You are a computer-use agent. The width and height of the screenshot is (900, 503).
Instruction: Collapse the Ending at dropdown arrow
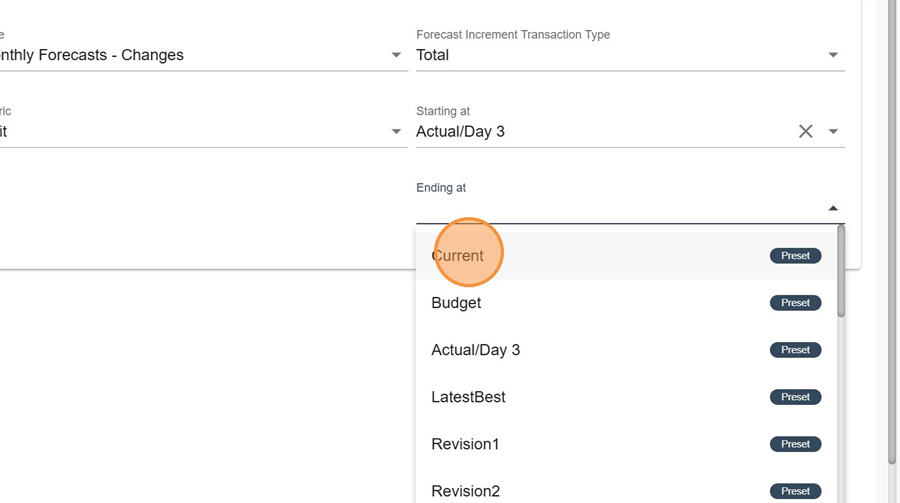(833, 208)
